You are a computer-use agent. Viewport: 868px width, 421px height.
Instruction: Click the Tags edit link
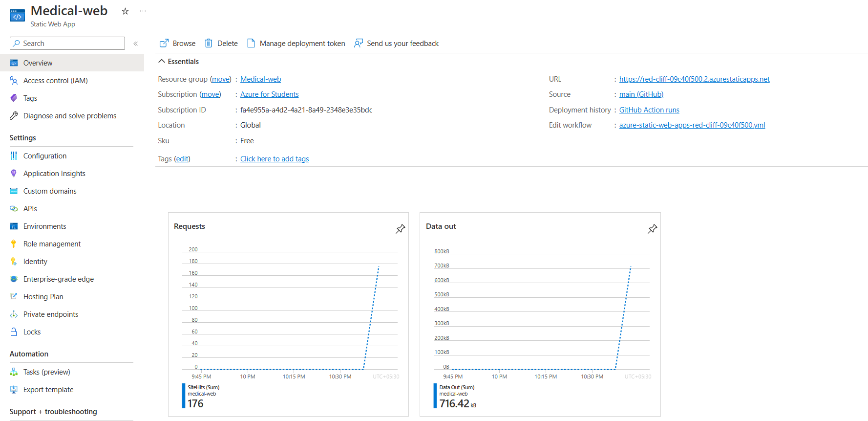point(182,159)
